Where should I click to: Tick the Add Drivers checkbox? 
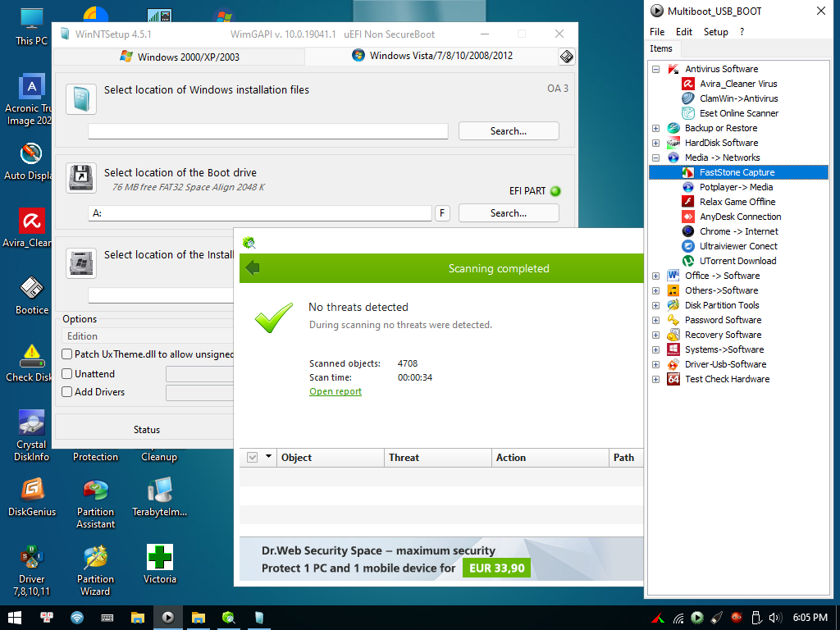(67, 391)
